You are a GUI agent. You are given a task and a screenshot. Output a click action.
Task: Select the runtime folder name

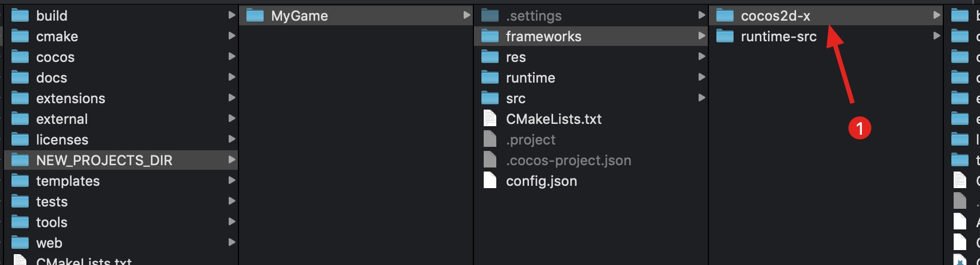click(x=530, y=78)
